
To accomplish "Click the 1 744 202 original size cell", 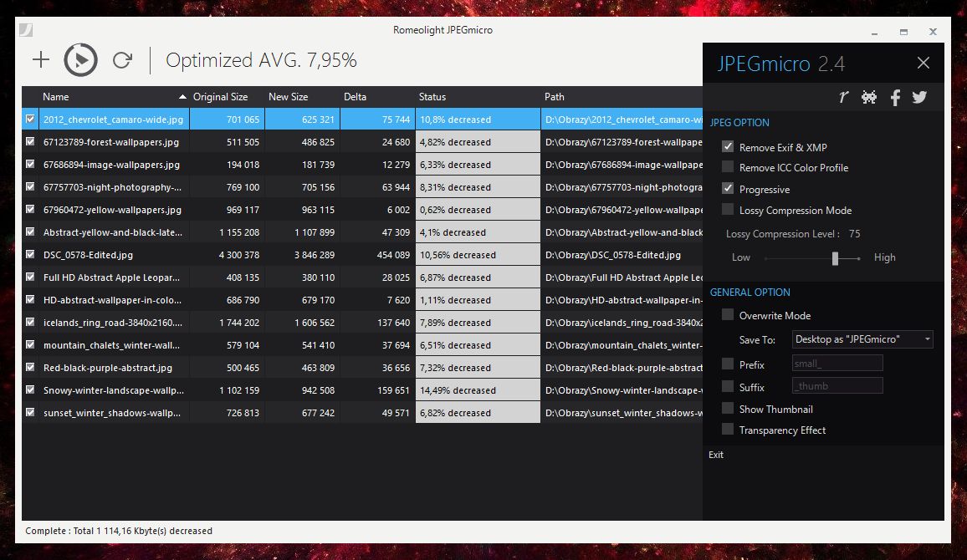I will tap(227, 322).
